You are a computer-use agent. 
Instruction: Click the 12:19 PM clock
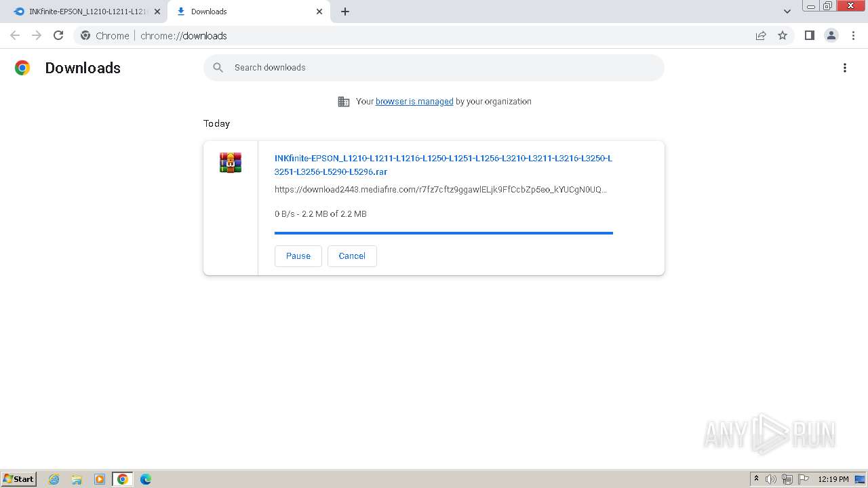[x=833, y=479]
